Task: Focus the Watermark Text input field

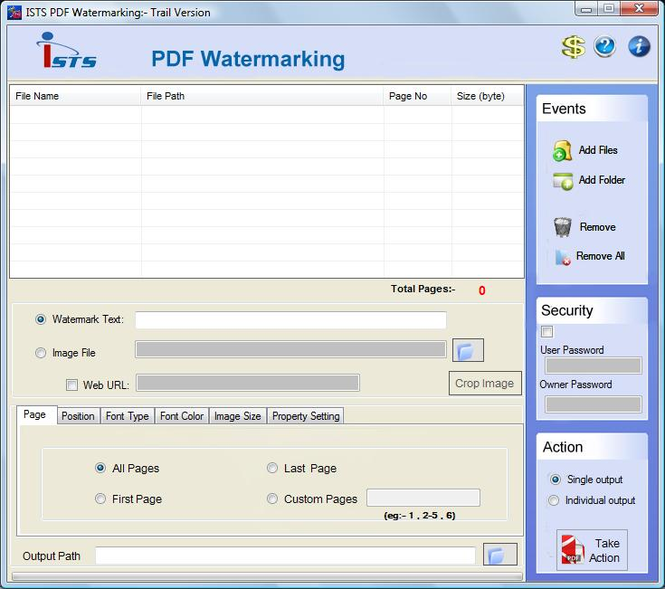Action: click(x=291, y=320)
